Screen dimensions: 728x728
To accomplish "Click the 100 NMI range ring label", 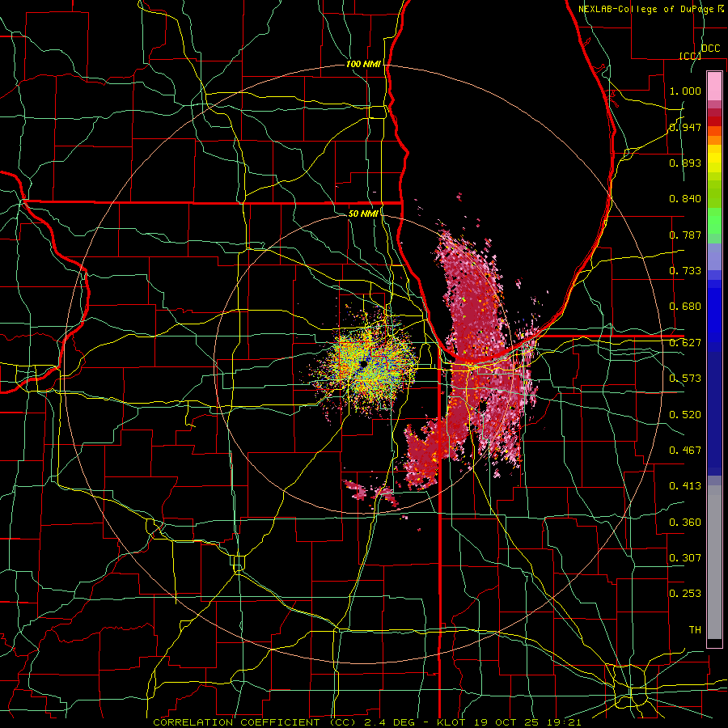I will pos(363,64).
